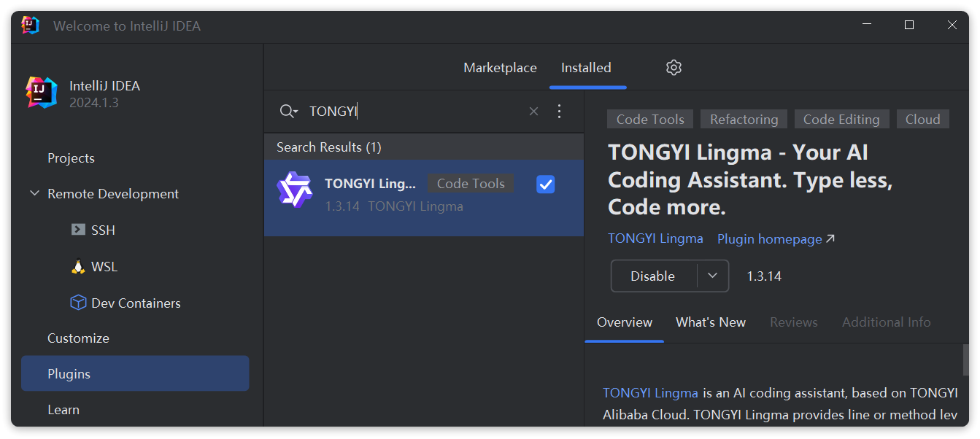Uncheck the TONGYI Lingma enabled checkbox
Viewport: 980px width, 439px height.
[545, 184]
